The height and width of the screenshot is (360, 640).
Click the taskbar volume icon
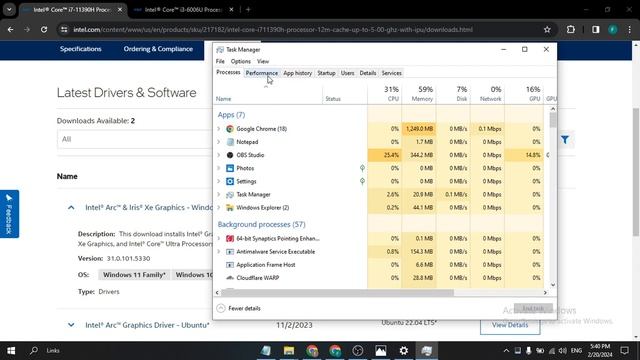562,351
